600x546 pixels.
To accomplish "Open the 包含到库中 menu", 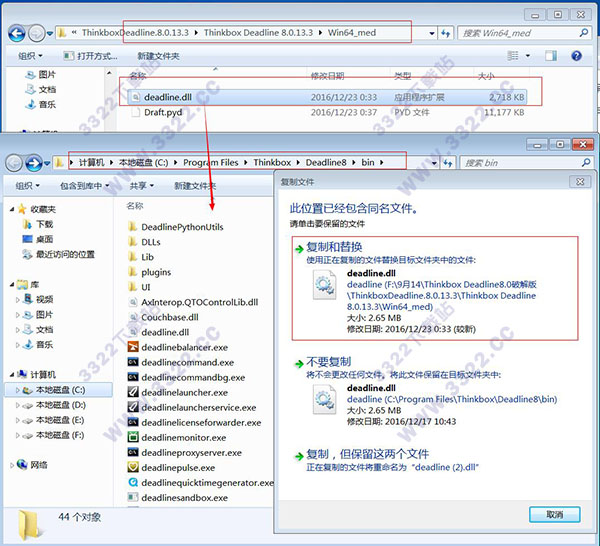I will [85, 186].
